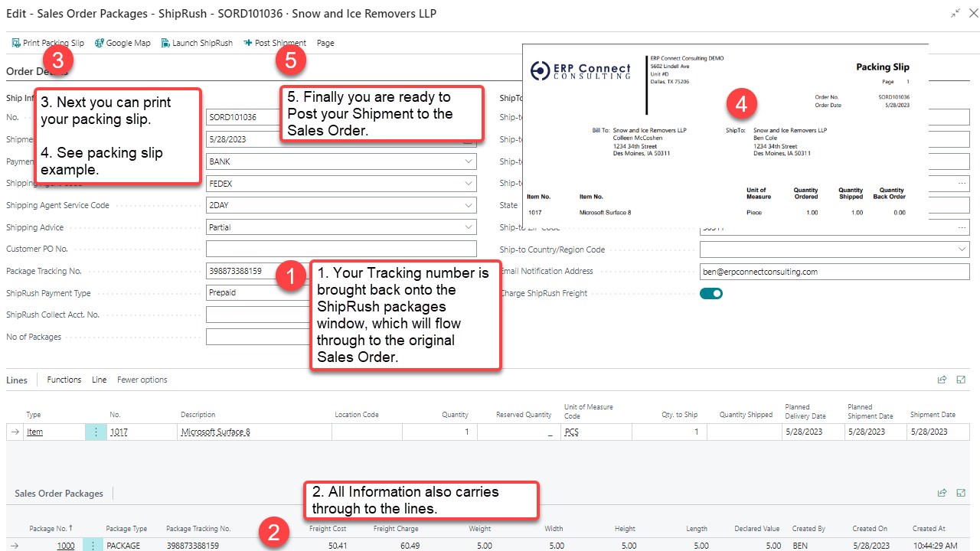980x551 pixels.
Task: Open Functions menu in Lines section
Action: [x=64, y=380]
